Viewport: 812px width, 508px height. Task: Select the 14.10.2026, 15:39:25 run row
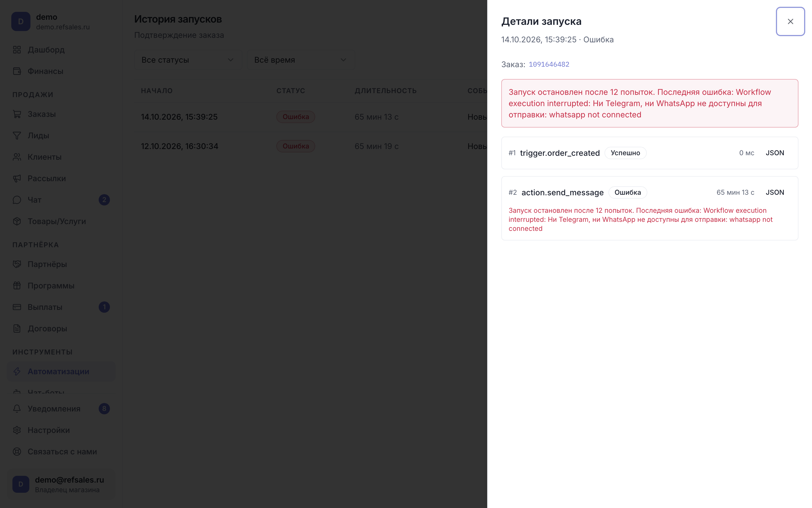(311, 117)
